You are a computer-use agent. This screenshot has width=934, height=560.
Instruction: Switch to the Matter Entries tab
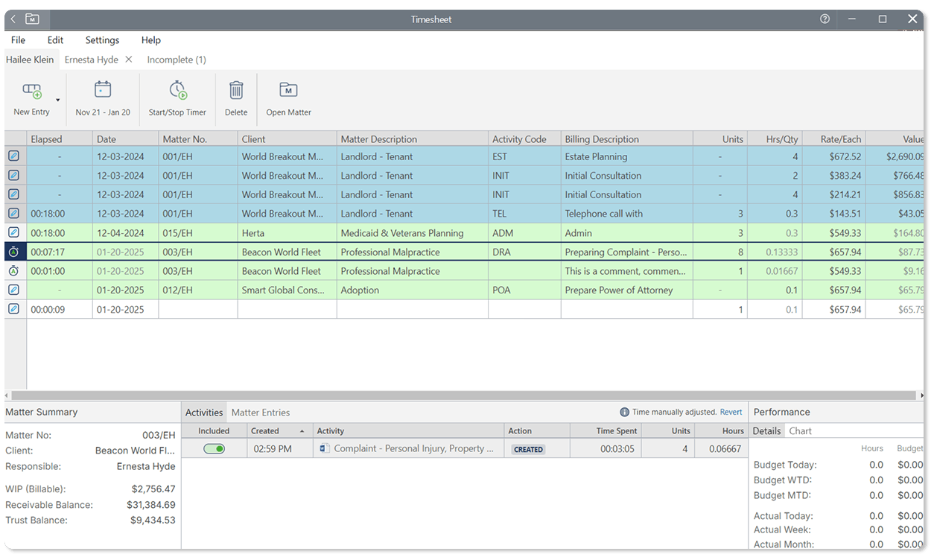[x=260, y=413]
